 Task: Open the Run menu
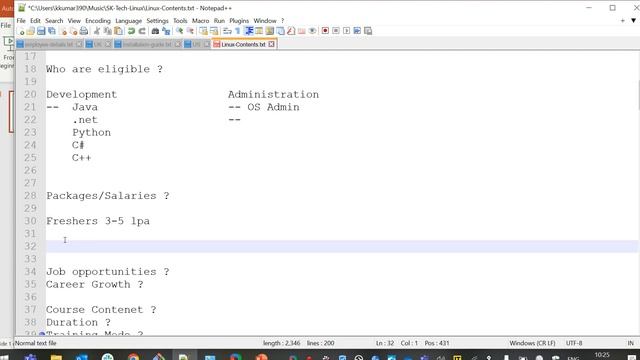[x=219, y=21]
